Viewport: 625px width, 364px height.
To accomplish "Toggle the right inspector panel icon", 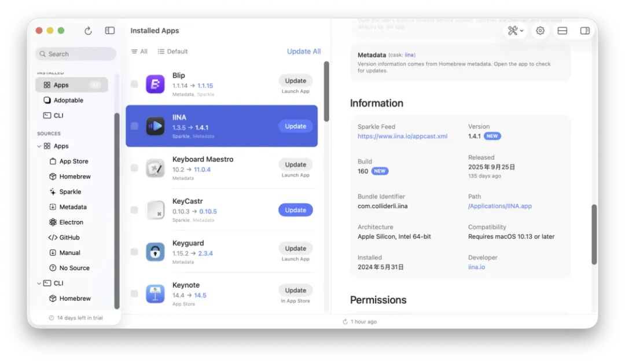I will click(584, 31).
